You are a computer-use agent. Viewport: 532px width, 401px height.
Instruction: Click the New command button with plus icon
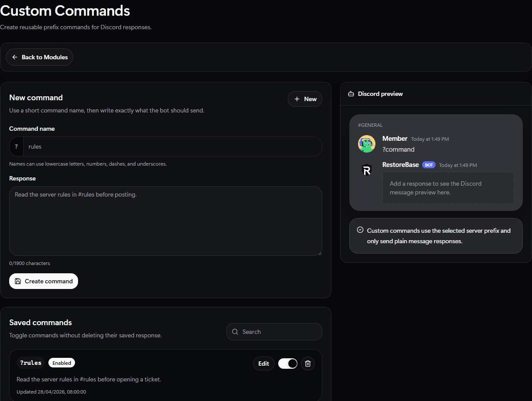click(305, 99)
